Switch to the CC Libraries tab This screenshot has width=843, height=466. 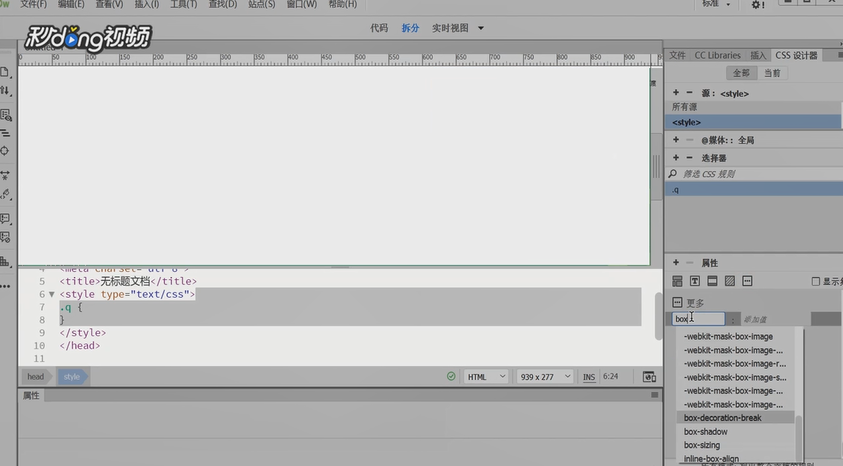(717, 55)
